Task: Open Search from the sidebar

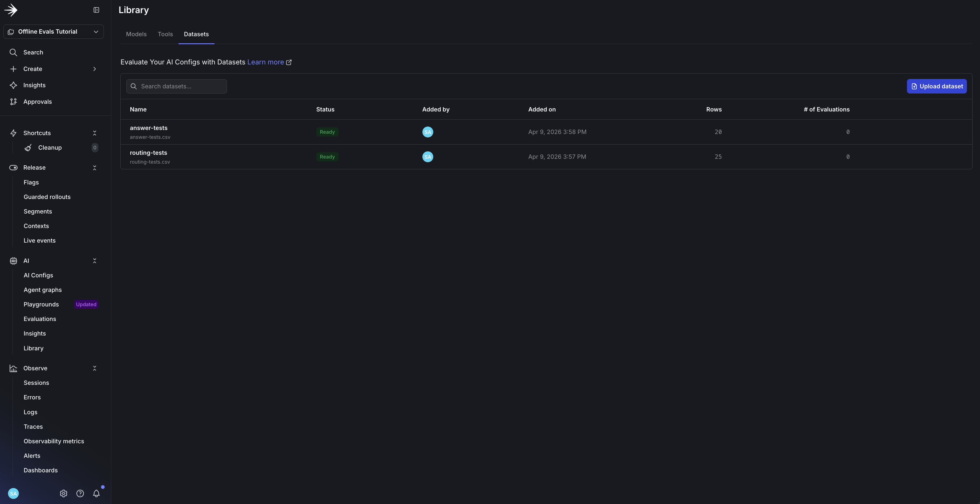Action: 33,52
